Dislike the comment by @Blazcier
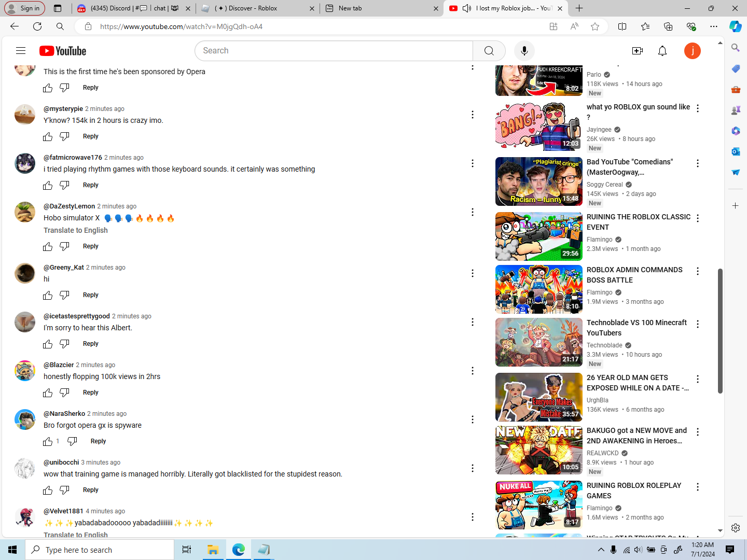747x560 pixels. pos(64,393)
